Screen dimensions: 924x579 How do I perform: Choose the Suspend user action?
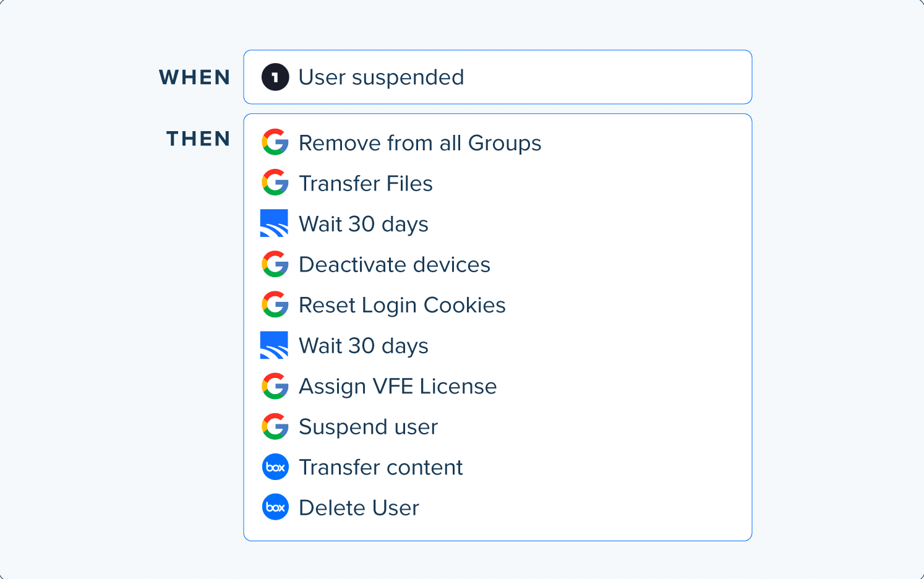click(x=368, y=427)
